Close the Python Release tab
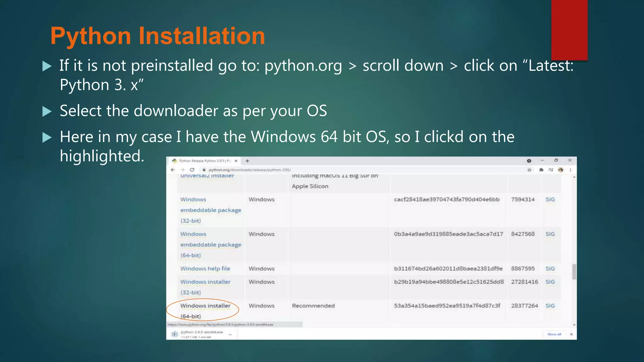The width and height of the screenshot is (644, 362). coord(236,161)
